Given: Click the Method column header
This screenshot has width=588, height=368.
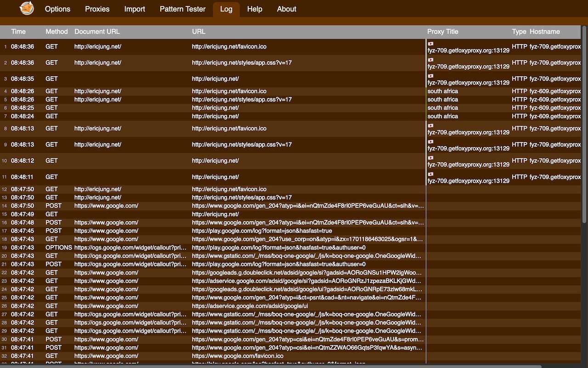Looking at the screenshot, I should click(x=57, y=32).
